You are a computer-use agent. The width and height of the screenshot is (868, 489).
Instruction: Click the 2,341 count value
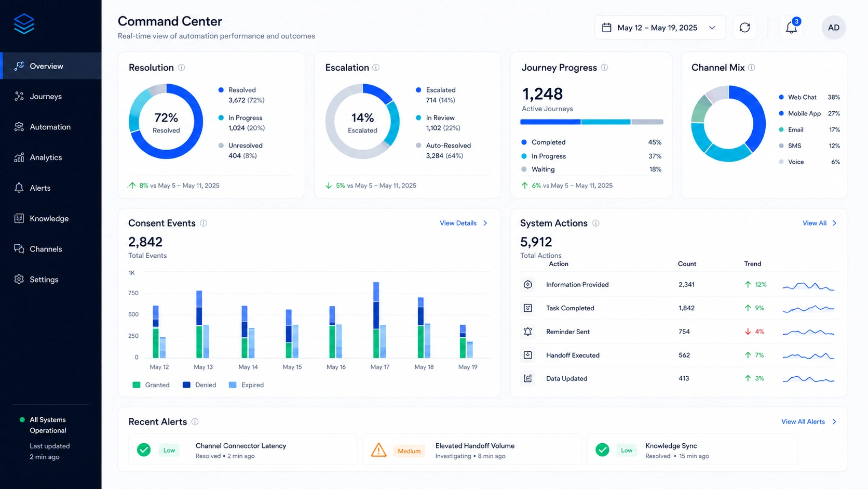click(686, 284)
